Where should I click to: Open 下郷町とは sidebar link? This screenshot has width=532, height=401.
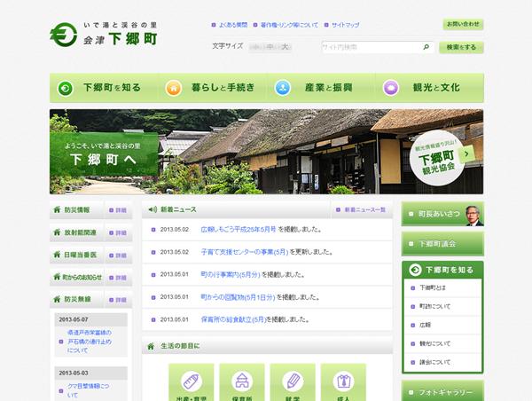coord(433,288)
